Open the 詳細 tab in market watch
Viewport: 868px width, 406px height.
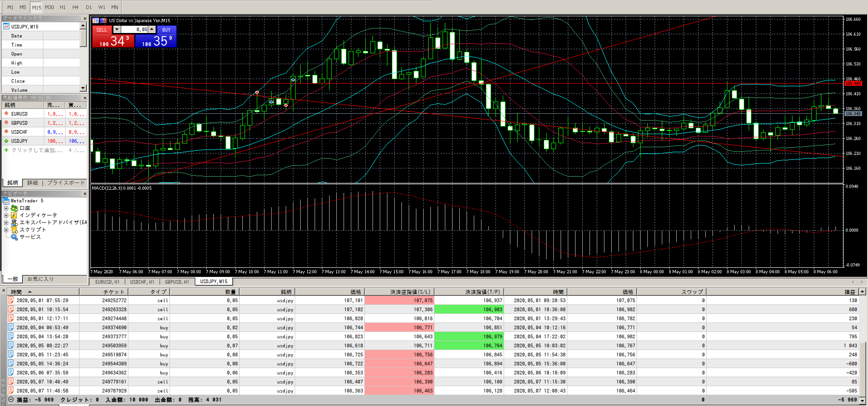(33, 183)
